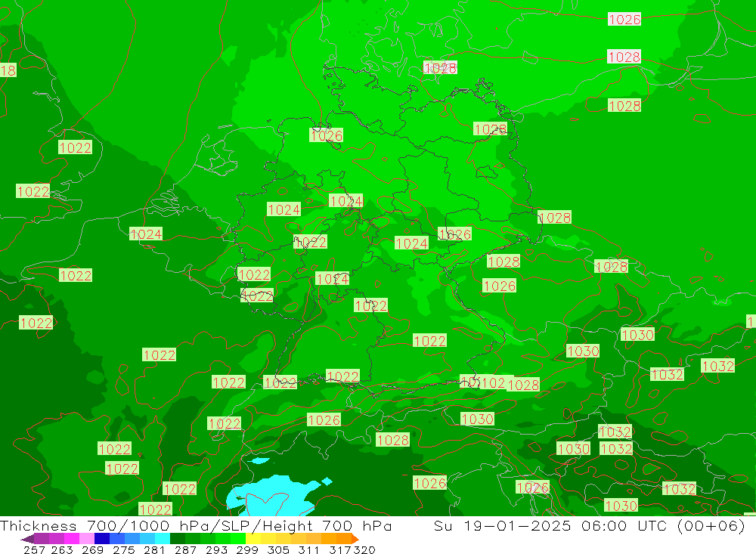This screenshot has height=554, width=756.
Task: Pick the light pink legend swatch
Action: (x=87, y=539)
